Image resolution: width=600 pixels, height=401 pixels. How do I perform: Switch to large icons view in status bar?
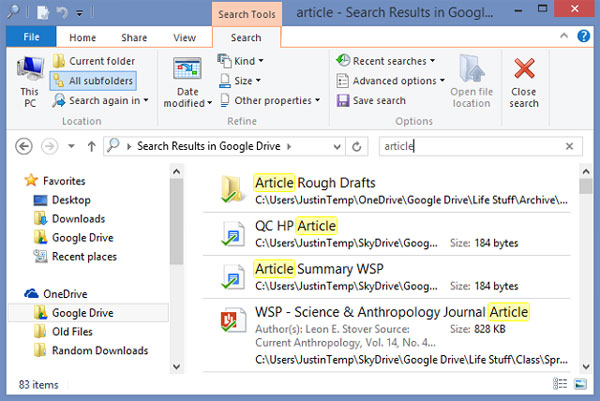pos(580,384)
